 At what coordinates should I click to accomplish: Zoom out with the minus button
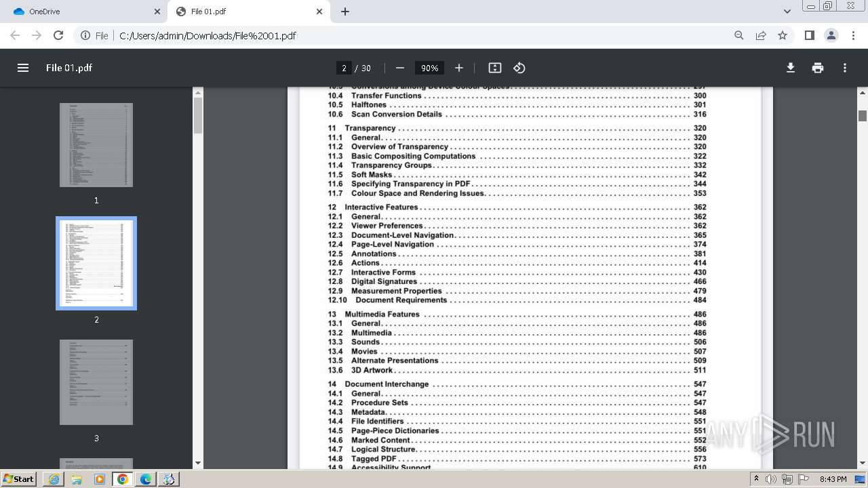tap(400, 68)
